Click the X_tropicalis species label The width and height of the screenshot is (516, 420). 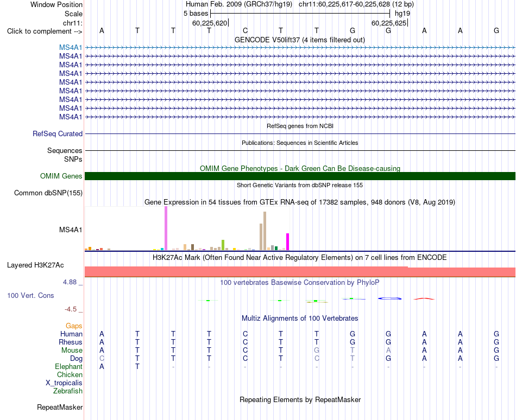pos(64,383)
